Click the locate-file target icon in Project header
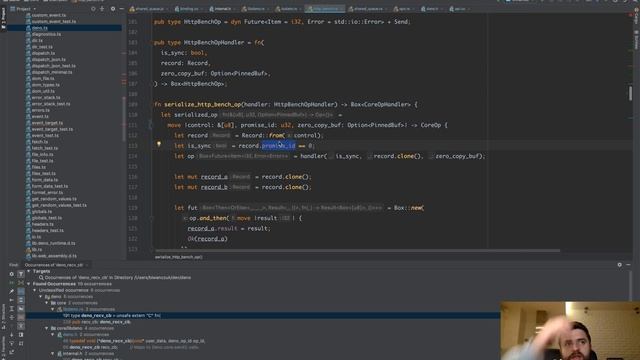 93,9
